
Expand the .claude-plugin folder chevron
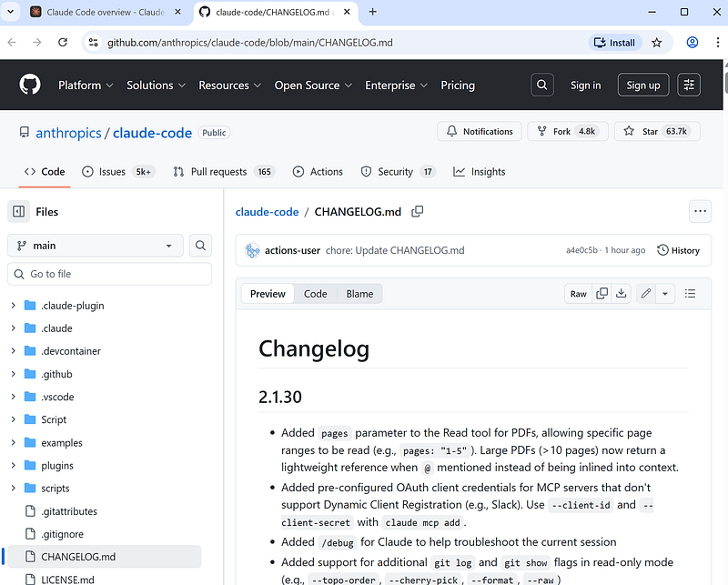[x=13, y=306]
